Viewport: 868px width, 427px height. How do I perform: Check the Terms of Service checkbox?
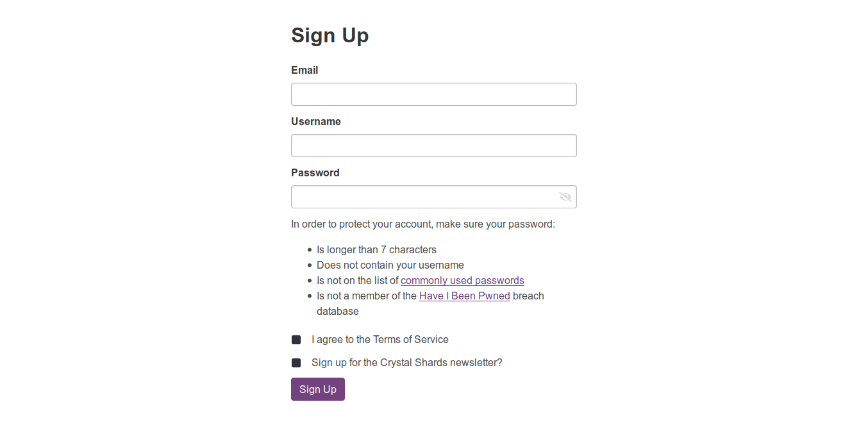[x=296, y=340]
